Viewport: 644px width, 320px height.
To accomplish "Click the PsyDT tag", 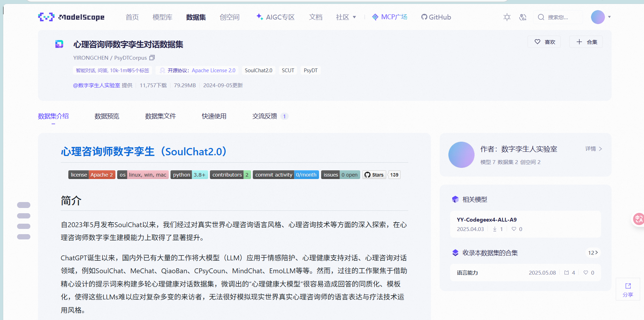I will tap(311, 70).
